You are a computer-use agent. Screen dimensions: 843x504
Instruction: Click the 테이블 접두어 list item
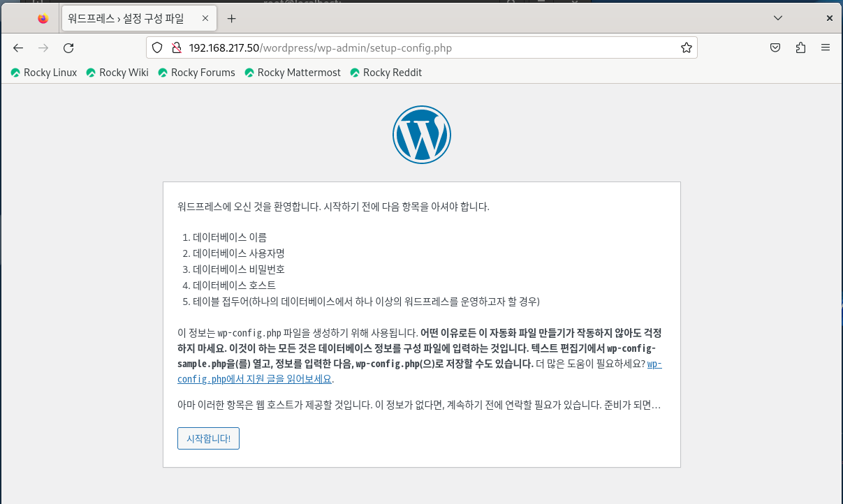click(x=367, y=302)
